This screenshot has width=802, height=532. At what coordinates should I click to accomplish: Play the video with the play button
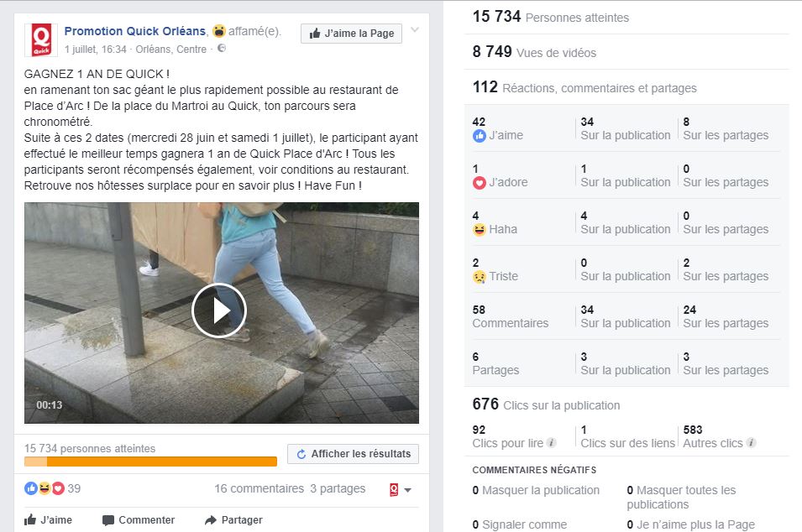pos(219,310)
